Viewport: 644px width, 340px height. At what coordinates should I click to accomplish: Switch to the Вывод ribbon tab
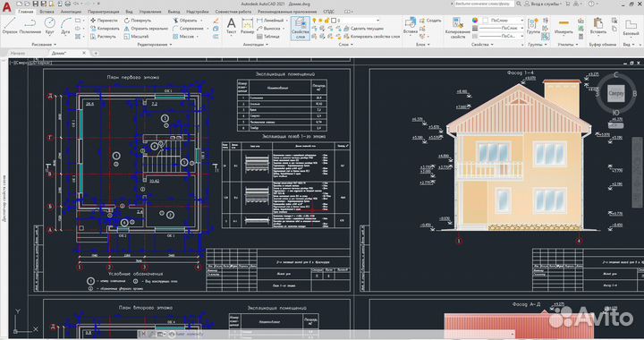(x=174, y=12)
